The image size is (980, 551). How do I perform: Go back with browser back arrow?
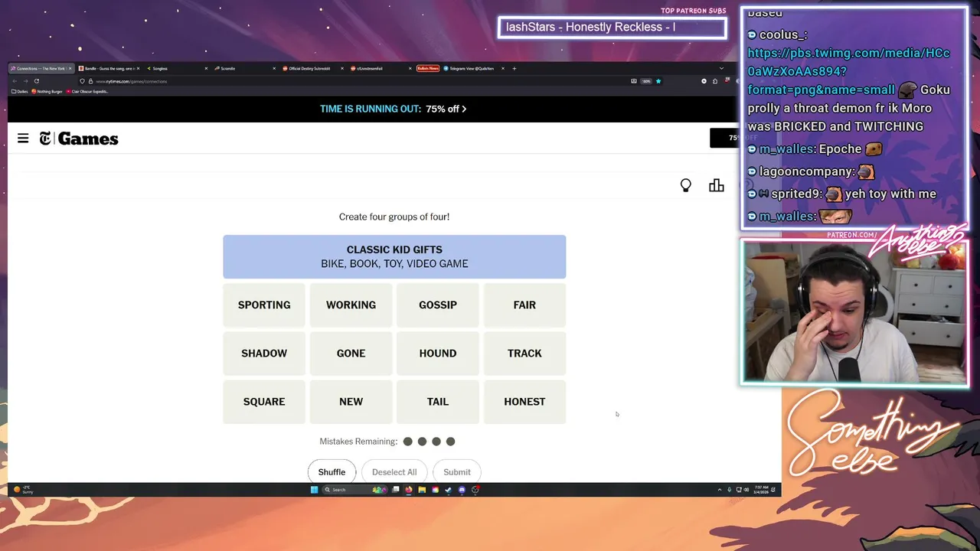[15, 81]
